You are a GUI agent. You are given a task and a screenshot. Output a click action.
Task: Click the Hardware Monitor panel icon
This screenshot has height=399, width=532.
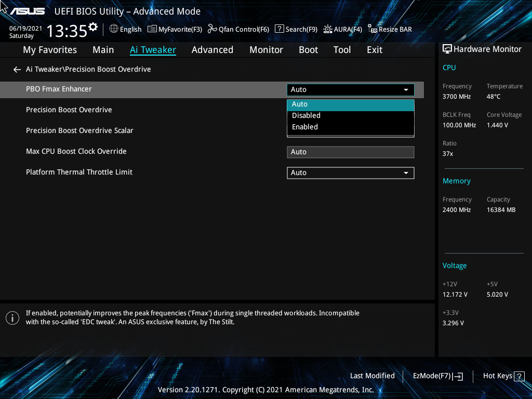(x=447, y=48)
